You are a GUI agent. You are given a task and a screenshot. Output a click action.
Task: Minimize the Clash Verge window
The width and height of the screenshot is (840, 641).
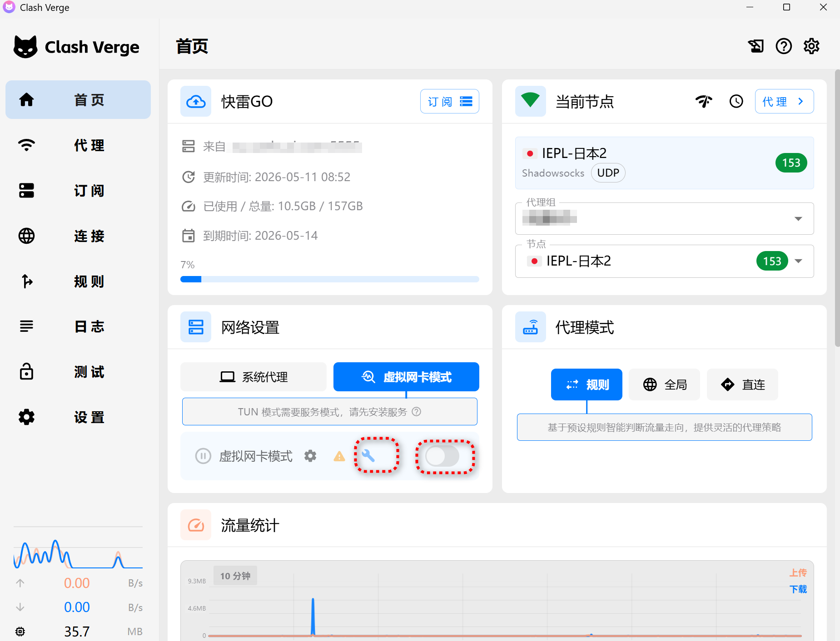750,7
